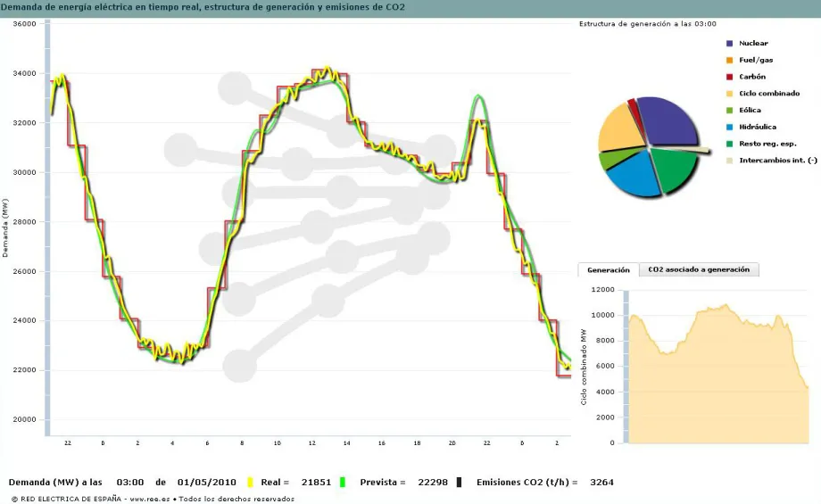This screenshot has width=821, height=504.
Task: Click the Nuclear legend label
Action: coord(753,44)
